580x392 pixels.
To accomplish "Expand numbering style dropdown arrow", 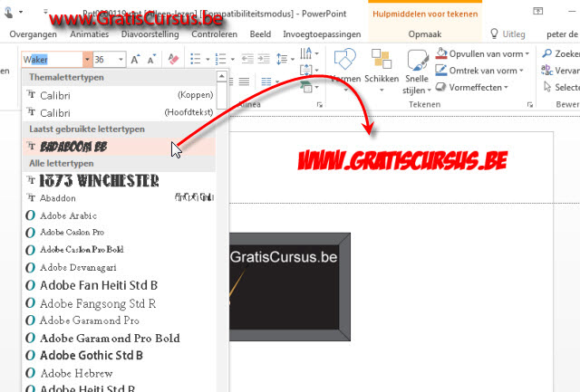I will click(x=233, y=59).
